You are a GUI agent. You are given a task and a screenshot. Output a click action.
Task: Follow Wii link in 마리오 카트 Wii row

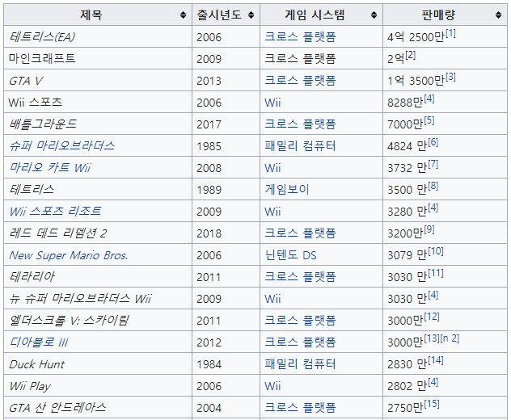click(x=272, y=168)
